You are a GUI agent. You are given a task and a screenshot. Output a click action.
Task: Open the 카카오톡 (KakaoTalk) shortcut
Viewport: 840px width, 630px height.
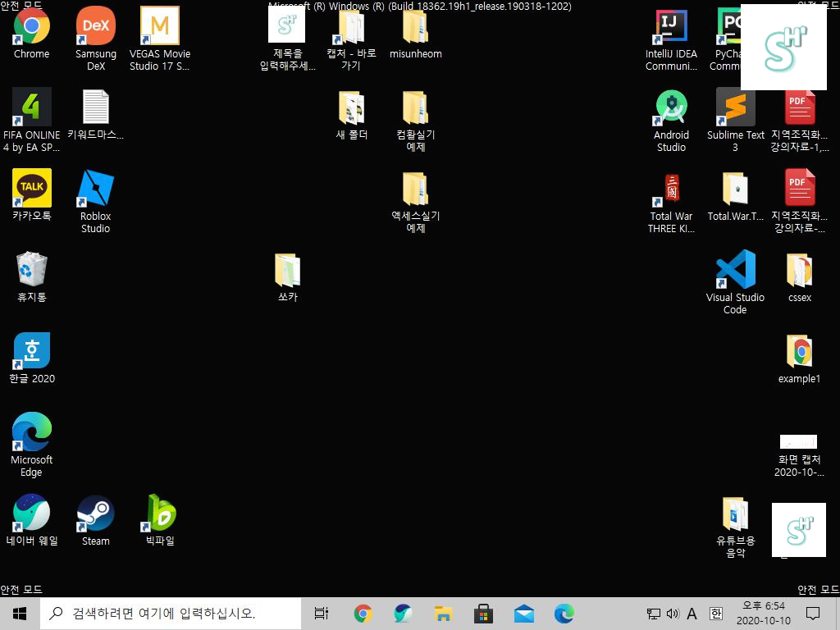click(x=32, y=195)
